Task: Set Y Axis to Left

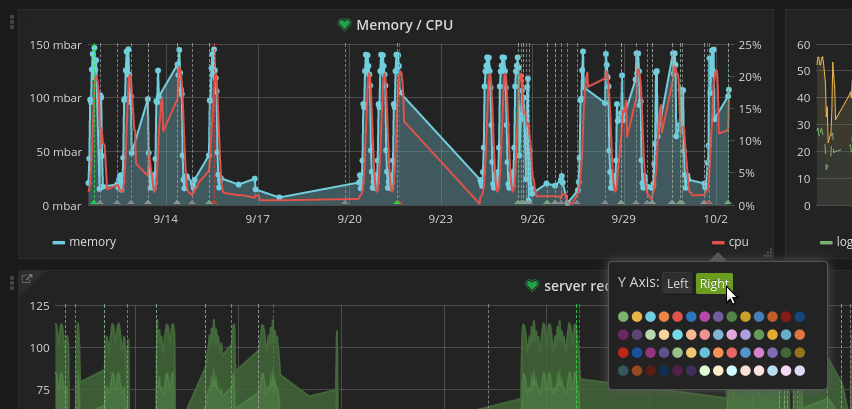Action: point(678,284)
